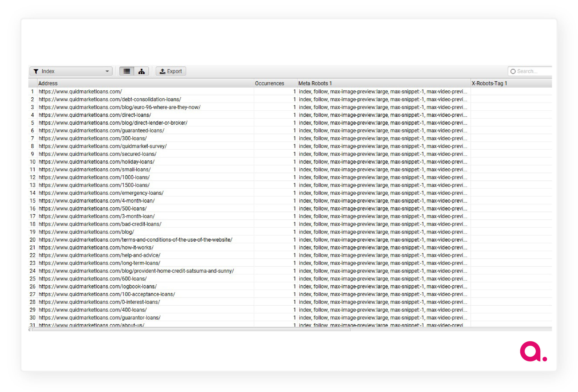Sort by the Occurrences column header

click(x=276, y=83)
